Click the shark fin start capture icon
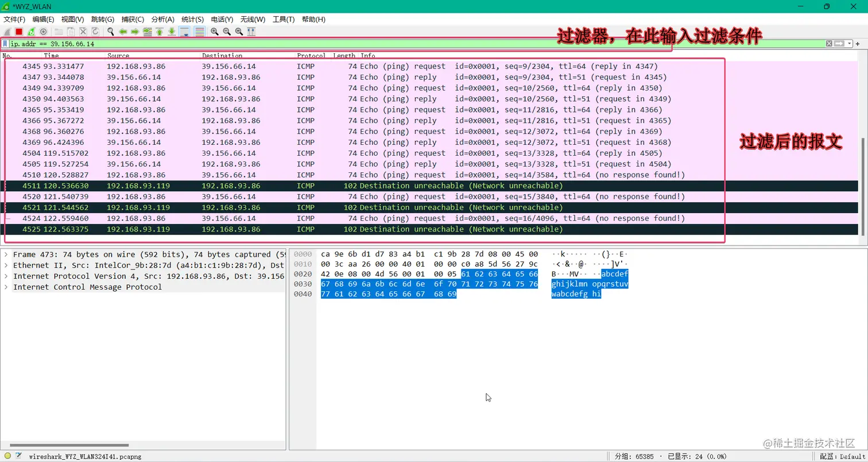 (7, 32)
